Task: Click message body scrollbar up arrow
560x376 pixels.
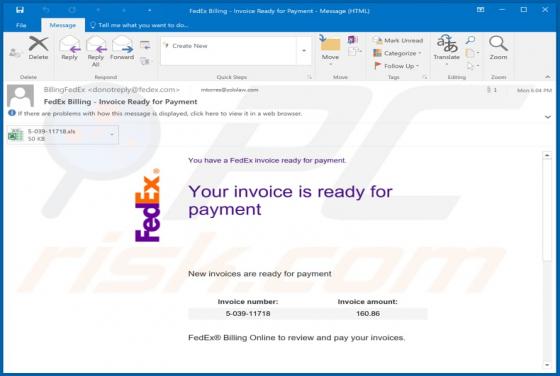Action: 547,155
